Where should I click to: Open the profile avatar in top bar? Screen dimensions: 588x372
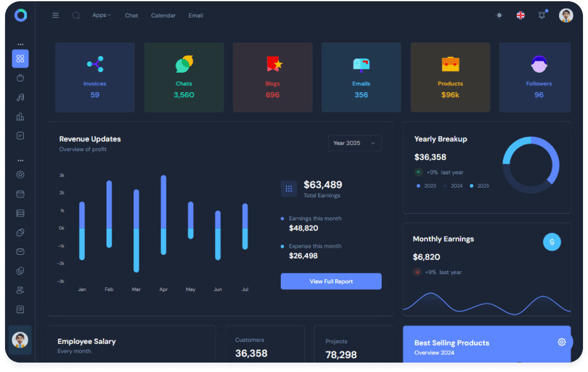[x=565, y=16]
